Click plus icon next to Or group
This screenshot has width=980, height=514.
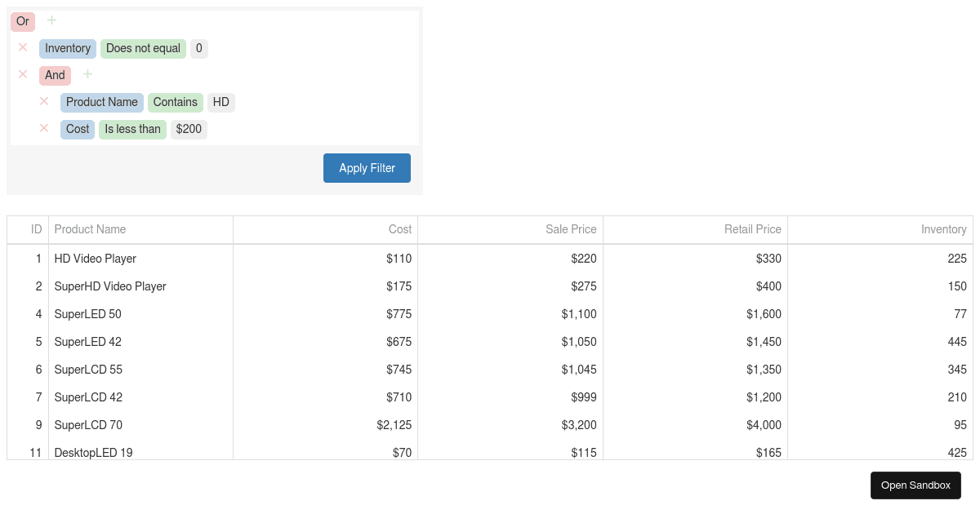coord(51,20)
